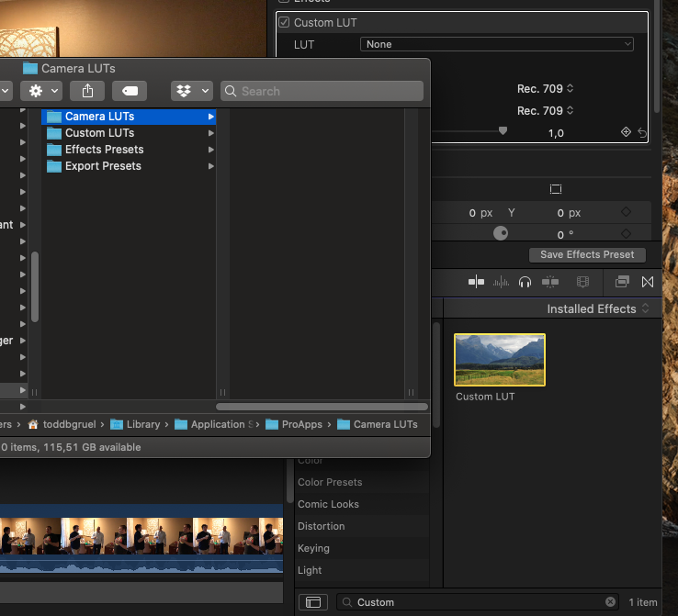Open the Finder action gear menu
678x616 pixels.
coord(41,91)
